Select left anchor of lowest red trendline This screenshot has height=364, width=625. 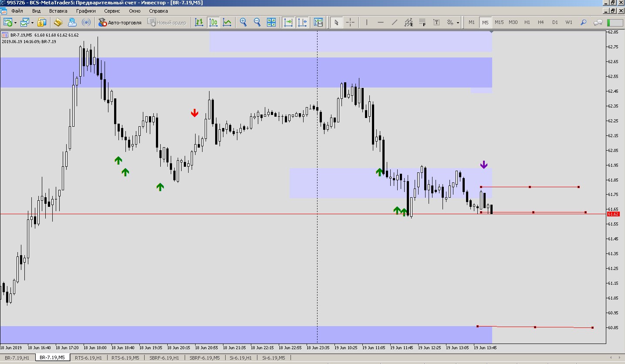tap(477, 326)
